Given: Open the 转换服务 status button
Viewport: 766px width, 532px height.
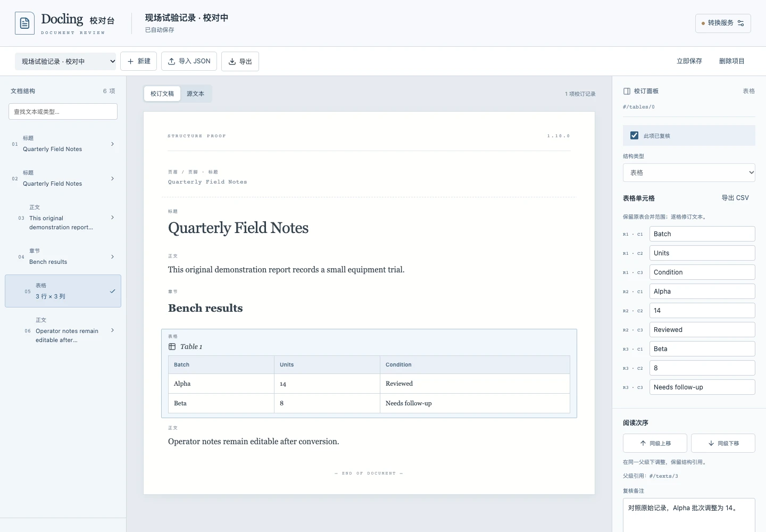Looking at the screenshot, I should [723, 23].
